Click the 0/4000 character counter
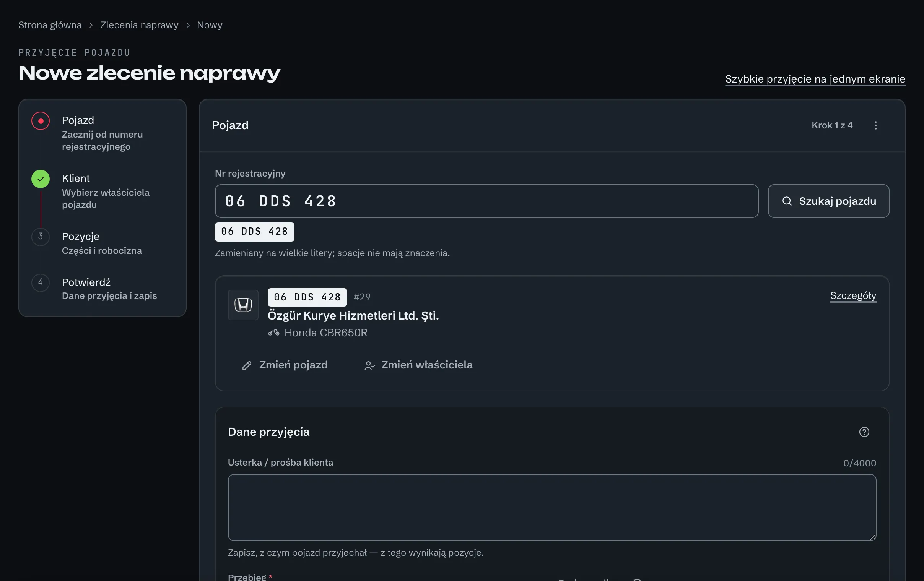This screenshot has height=581, width=924. 859,463
